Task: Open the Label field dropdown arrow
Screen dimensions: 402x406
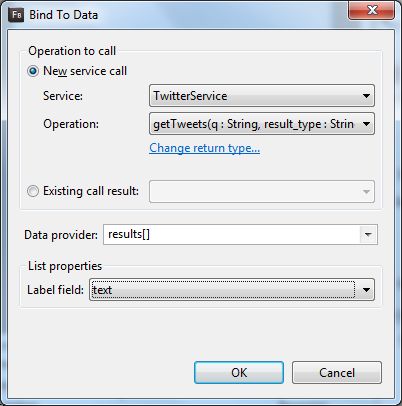Action: (x=366, y=290)
